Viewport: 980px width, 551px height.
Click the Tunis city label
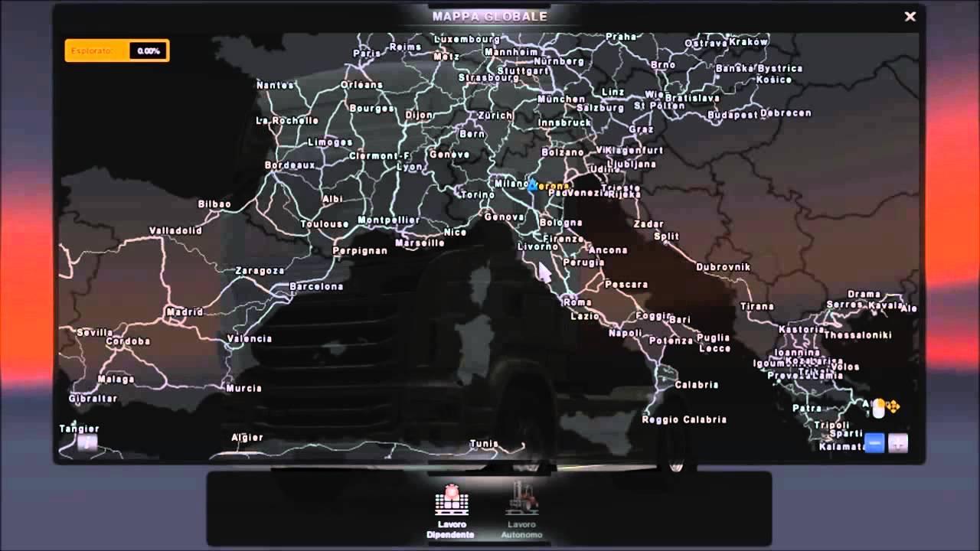click(484, 444)
